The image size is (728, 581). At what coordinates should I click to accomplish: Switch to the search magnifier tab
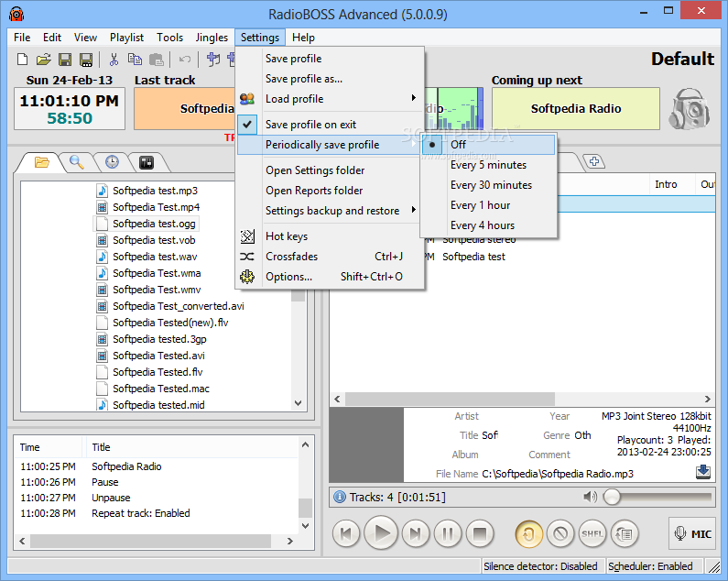pos(77,162)
